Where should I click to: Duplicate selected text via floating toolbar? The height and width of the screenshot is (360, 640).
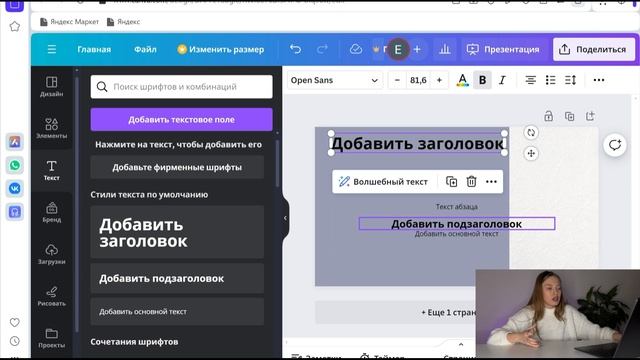point(451,182)
